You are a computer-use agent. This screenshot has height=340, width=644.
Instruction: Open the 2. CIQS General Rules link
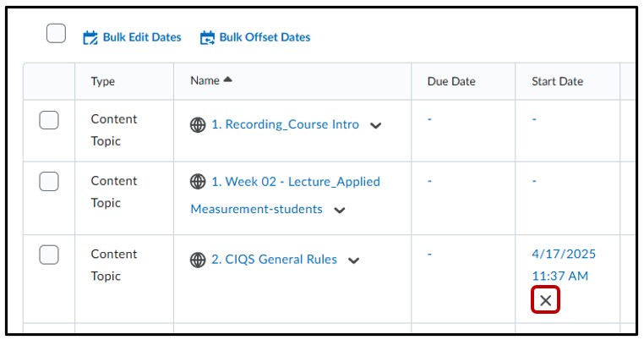[x=274, y=260]
